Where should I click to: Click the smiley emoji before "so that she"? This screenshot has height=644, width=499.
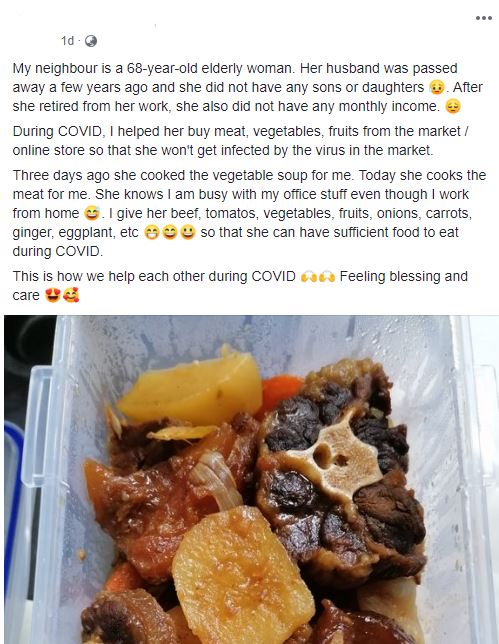pyautogui.click(x=188, y=232)
